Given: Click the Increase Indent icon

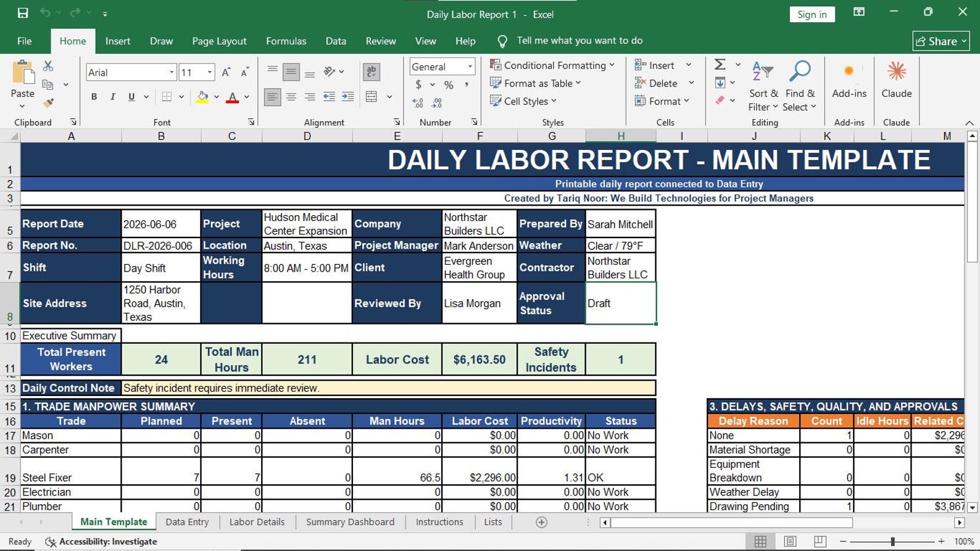Looking at the screenshot, I should tap(348, 97).
